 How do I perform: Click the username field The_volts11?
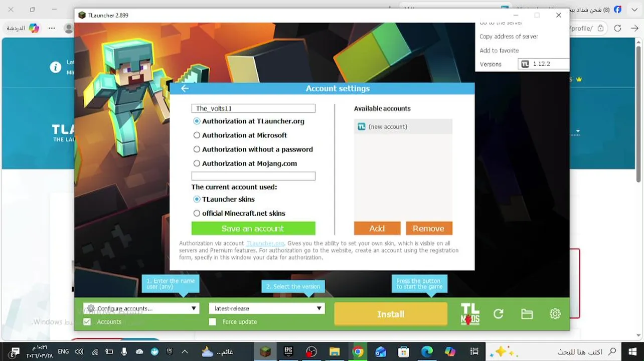coord(253,108)
